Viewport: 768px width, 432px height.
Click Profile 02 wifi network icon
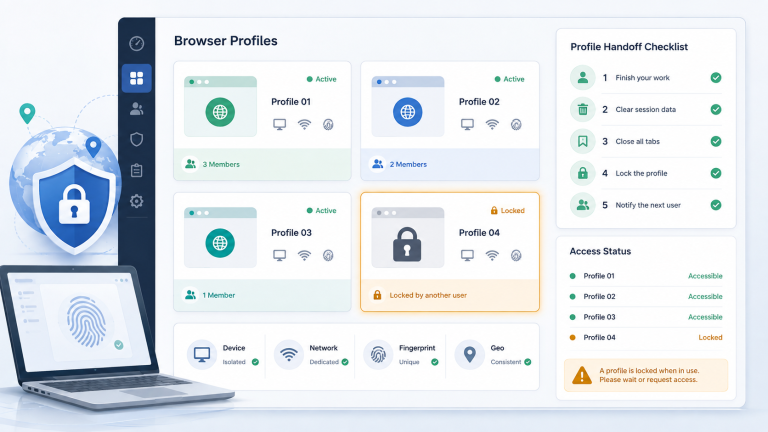[x=492, y=124]
